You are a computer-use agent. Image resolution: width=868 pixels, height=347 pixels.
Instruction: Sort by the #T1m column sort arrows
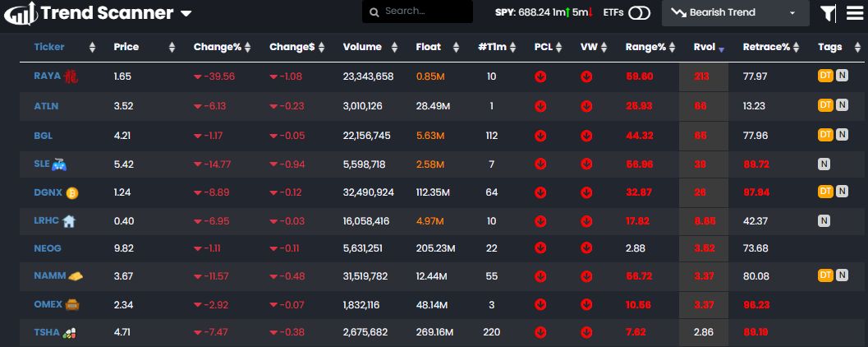point(512,48)
